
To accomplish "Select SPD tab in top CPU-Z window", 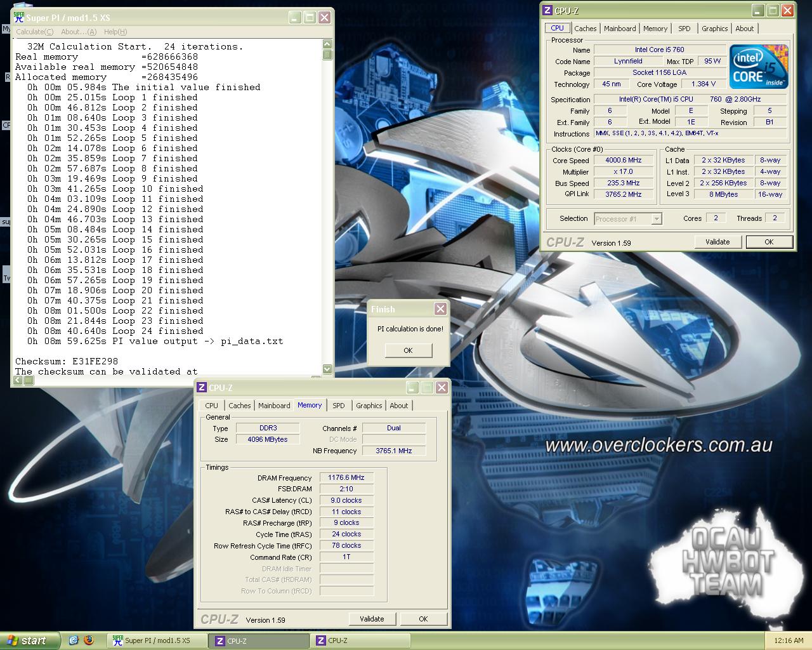I will pos(684,29).
